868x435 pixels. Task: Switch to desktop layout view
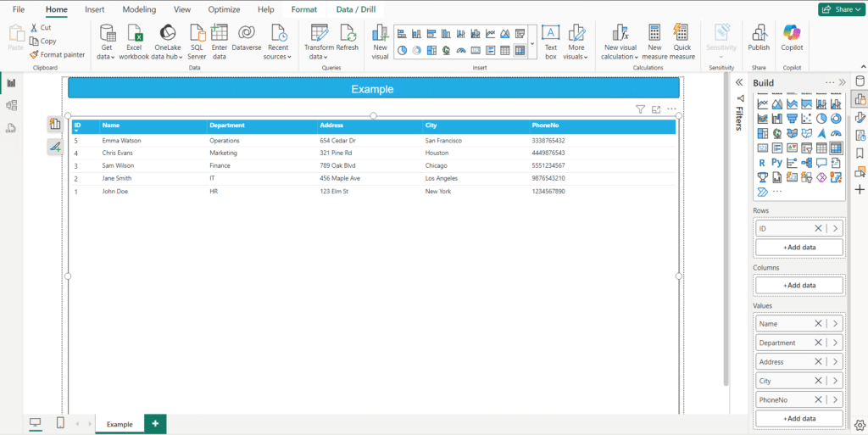click(35, 423)
